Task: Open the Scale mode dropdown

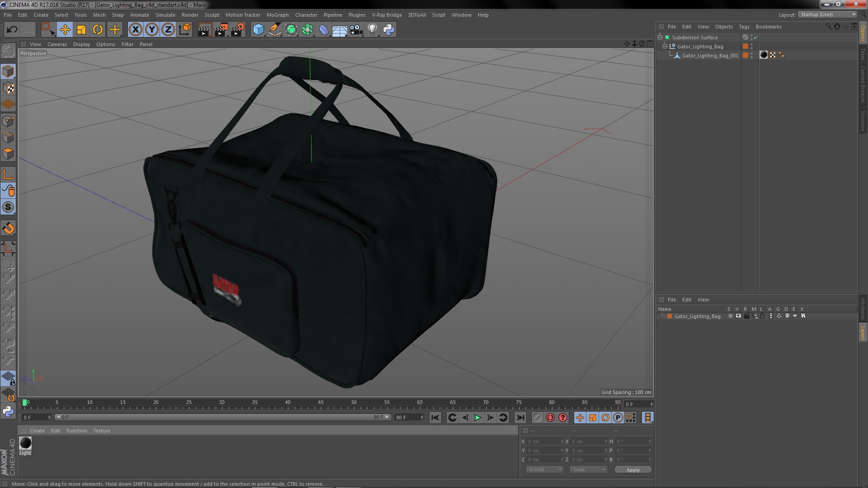Action: (x=588, y=470)
